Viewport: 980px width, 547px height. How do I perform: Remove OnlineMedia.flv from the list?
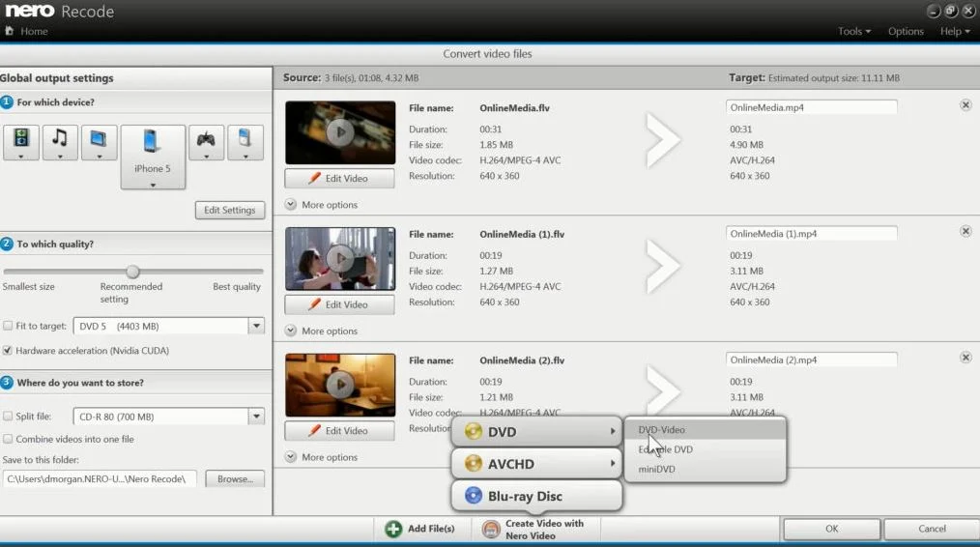point(966,105)
